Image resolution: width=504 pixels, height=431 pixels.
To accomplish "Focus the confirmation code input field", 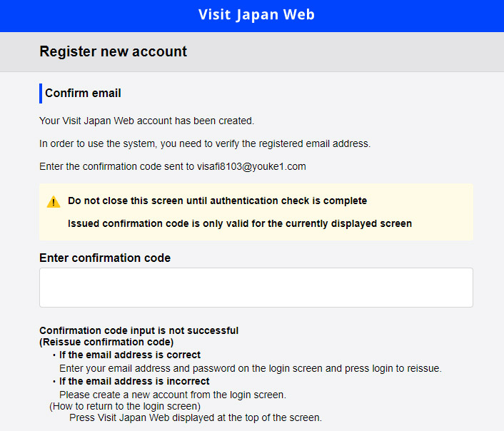I will [x=256, y=288].
